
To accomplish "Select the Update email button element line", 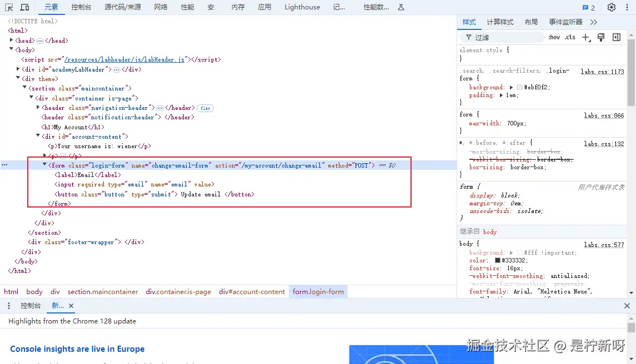I will [x=154, y=195].
